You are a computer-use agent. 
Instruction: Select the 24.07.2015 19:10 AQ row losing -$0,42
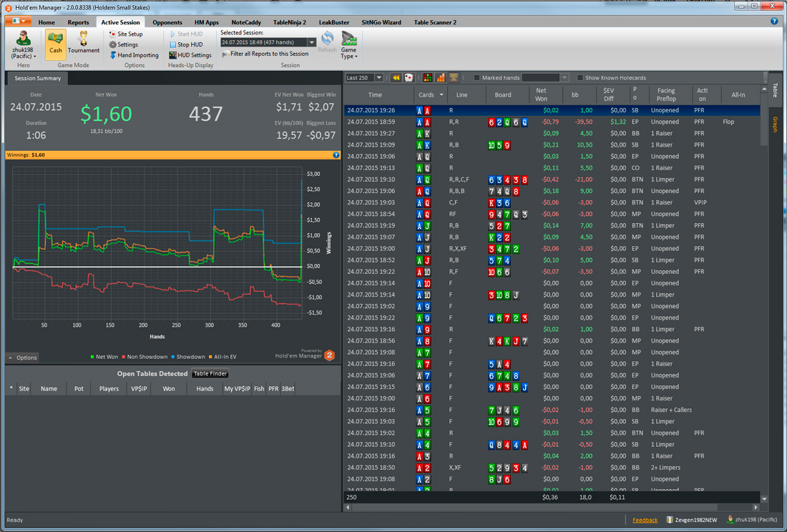(x=552, y=179)
